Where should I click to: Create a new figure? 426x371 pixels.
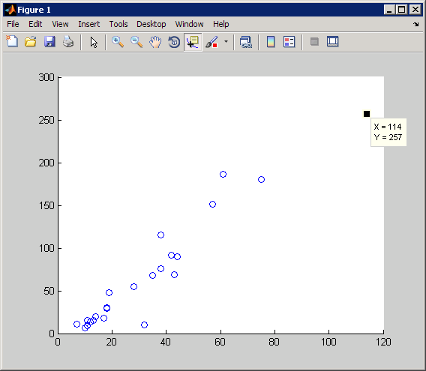point(12,42)
